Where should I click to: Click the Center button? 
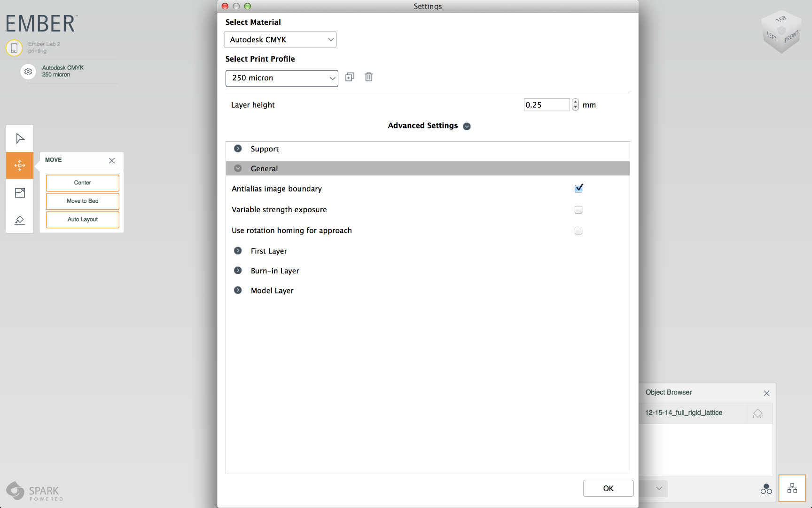point(83,183)
